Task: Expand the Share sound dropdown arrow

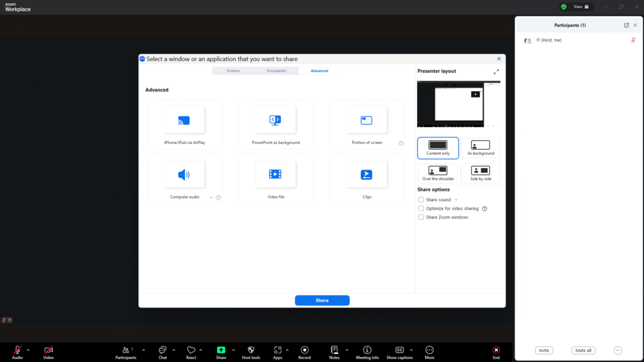Action: [x=456, y=200]
